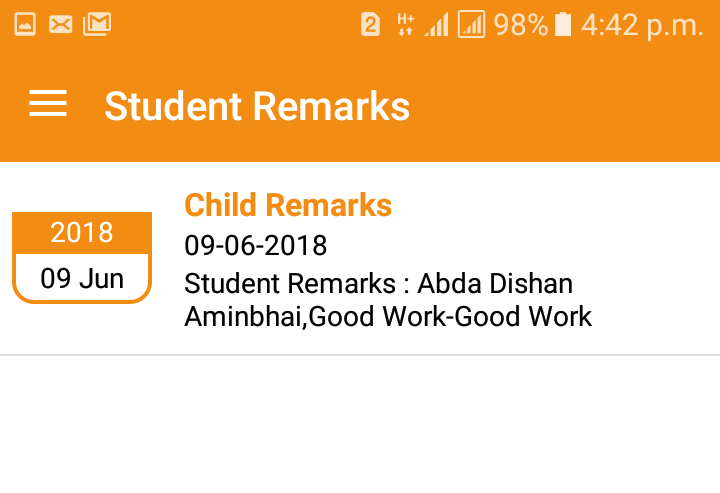Tap the 2018 year on the date badge
This screenshot has width=720, height=493.
pyautogui.click(x=82, y=233)
